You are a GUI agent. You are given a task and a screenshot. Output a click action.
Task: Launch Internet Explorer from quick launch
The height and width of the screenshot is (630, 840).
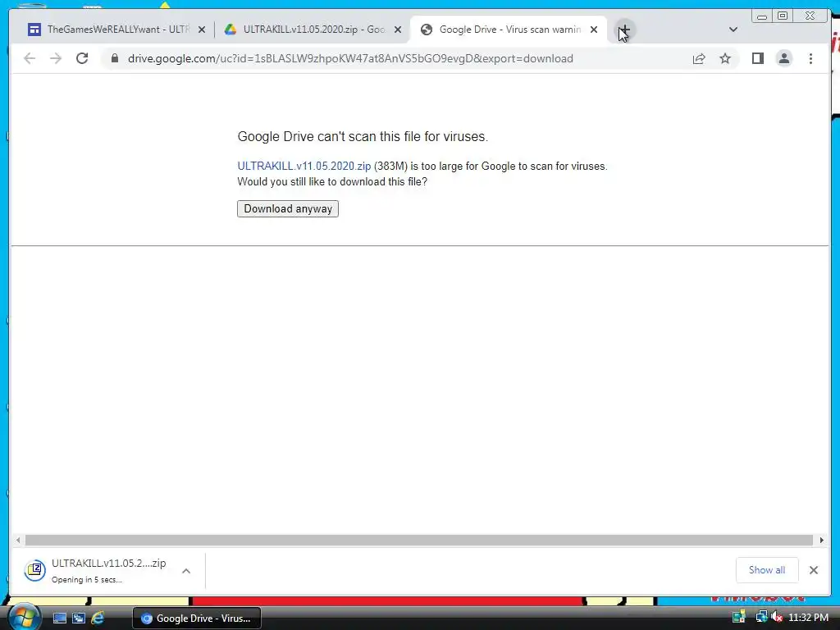98,618
